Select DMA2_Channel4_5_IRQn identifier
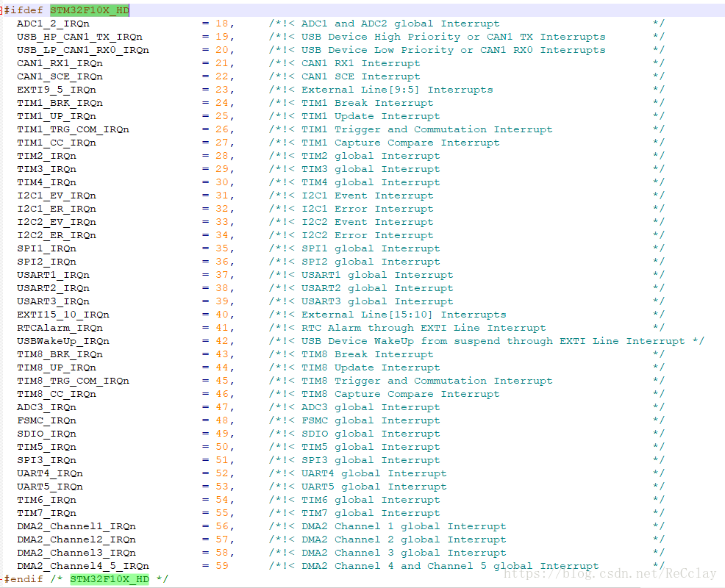 click(83, 566)
